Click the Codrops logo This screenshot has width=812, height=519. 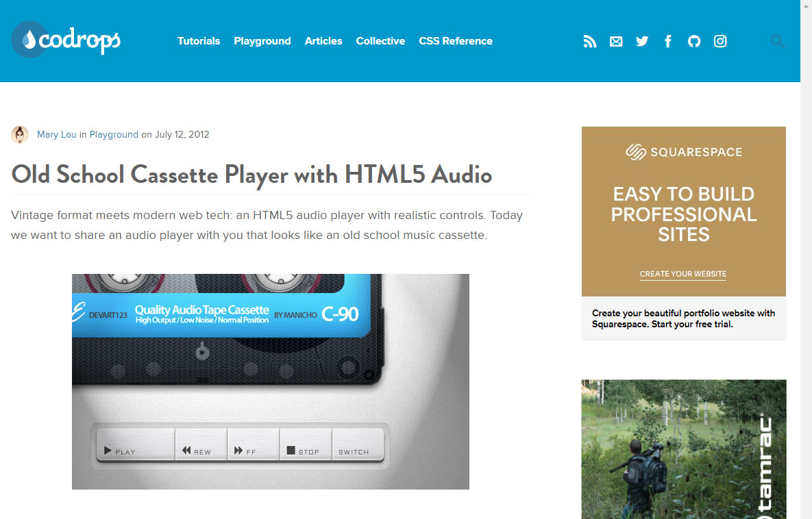pos(66,39)
